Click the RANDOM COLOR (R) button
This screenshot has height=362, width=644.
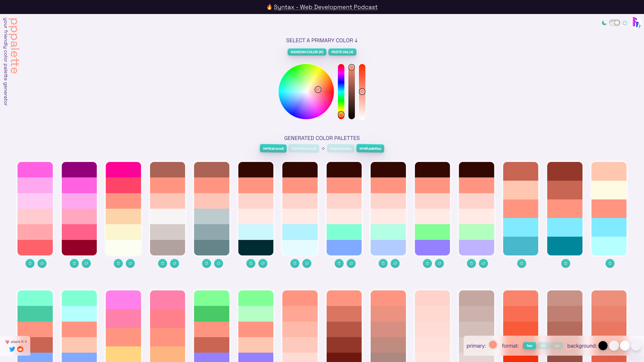[307, 52]
